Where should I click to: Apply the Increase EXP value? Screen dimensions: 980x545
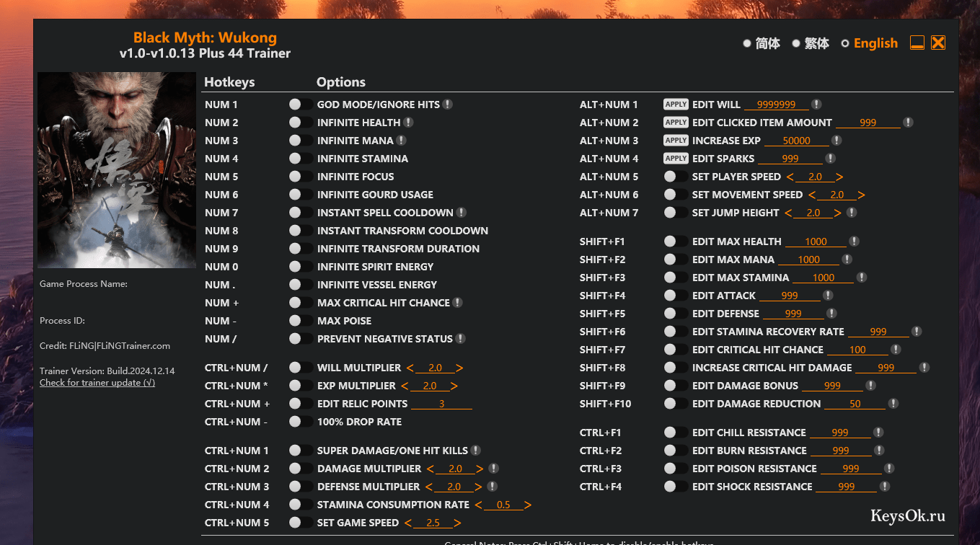click(676, 141)
